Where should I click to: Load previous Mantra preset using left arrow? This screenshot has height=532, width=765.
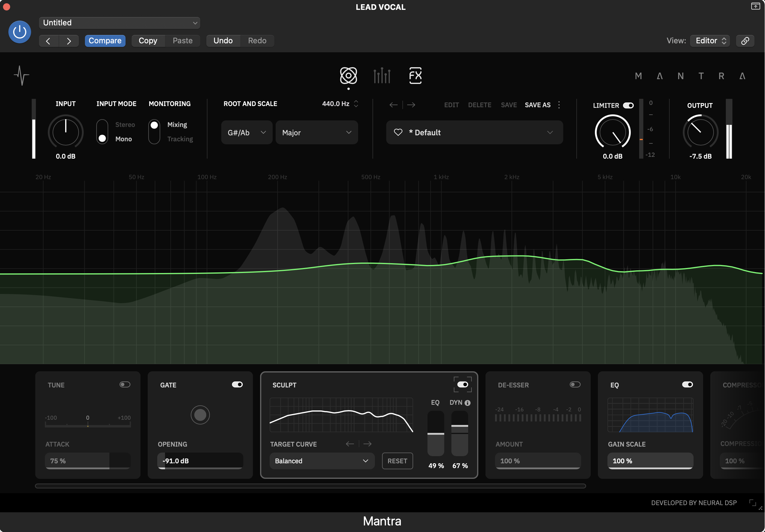click(393, 105)
